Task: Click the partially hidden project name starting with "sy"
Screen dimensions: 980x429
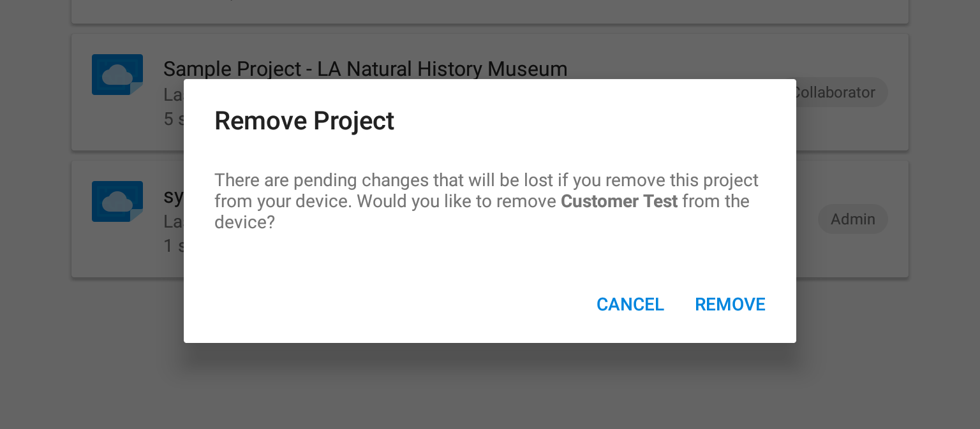Action: pyautogui.click(x=174, y=196)
